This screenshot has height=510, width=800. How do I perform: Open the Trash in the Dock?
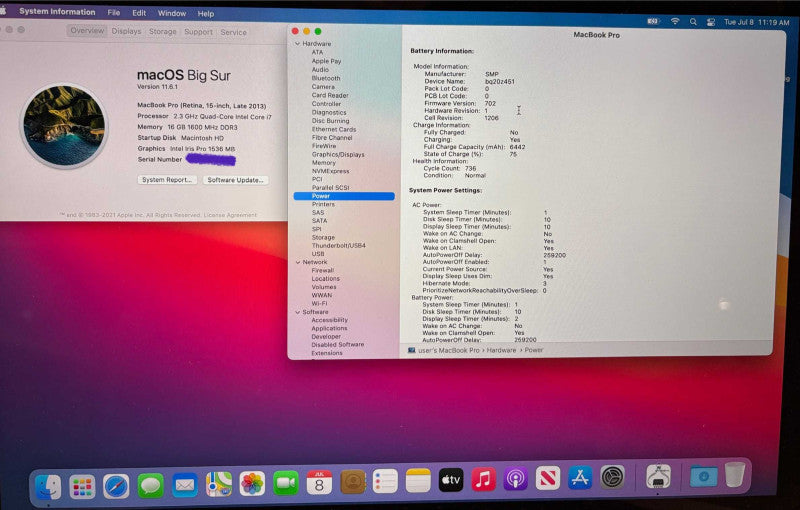tap(735, 474)
